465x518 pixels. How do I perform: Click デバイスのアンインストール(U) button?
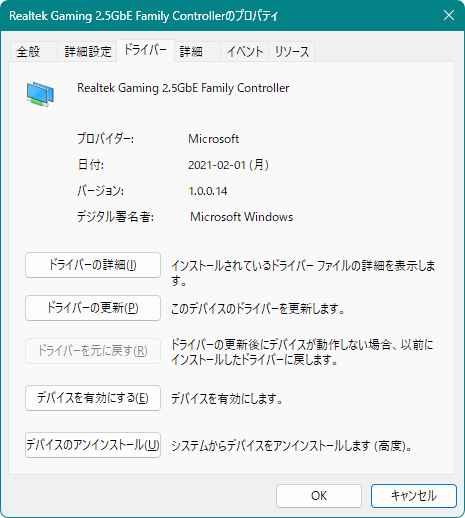[x=93, y=445]
